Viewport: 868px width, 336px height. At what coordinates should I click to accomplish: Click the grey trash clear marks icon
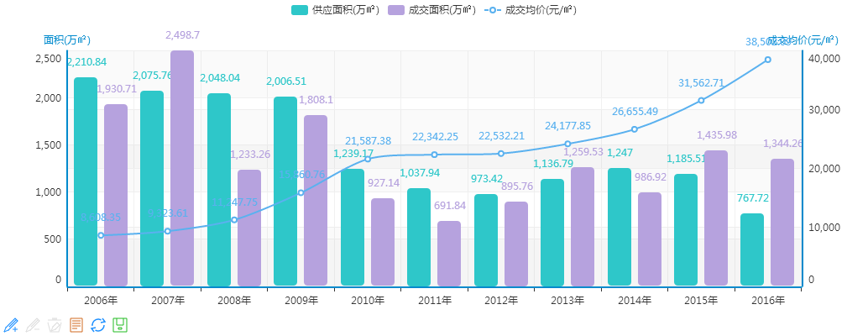55,324
